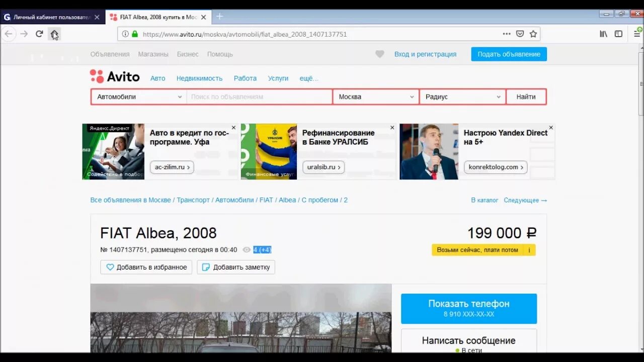Screen dimensions: 644x362
Task: Open С пробегом breadcrumb link
Action: tap(320, 200)
